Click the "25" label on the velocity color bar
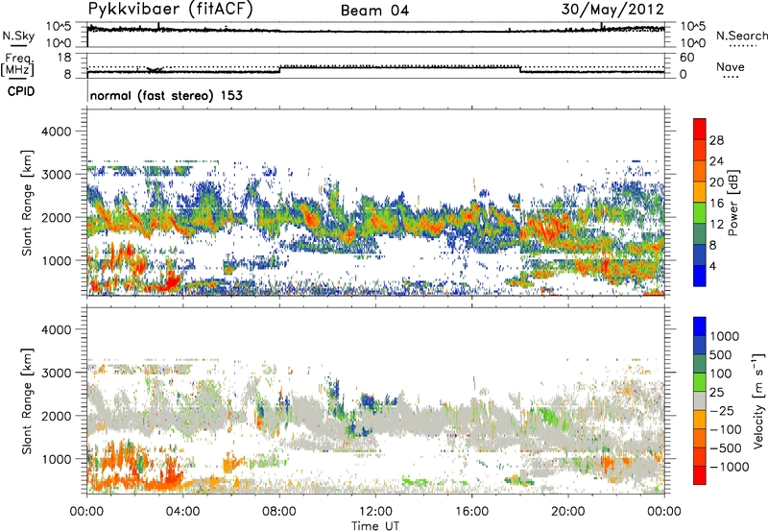Viewport: 768px width, 532px height. [717, 393]
